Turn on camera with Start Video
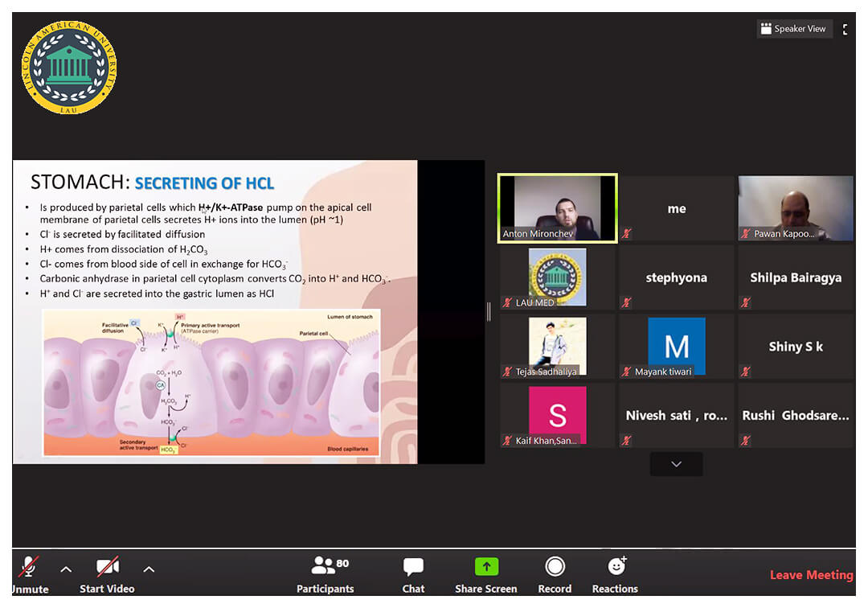Viewport: 868px width, 608px height. point(107,568)
